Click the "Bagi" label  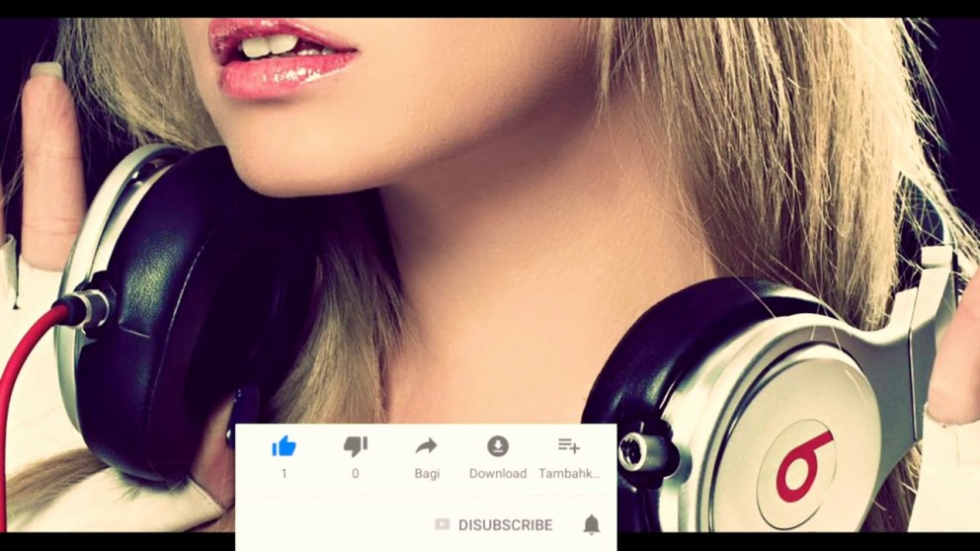pos(427,474)
